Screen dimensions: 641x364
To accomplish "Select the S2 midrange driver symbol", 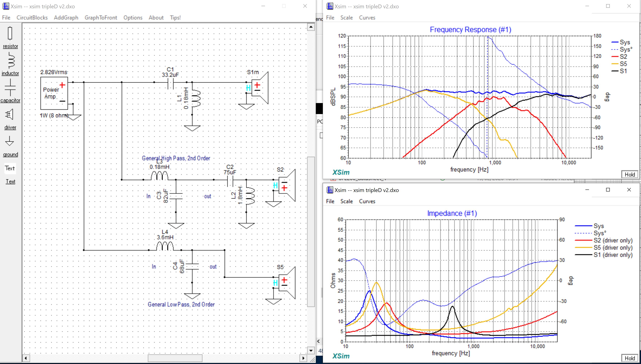I will click(x=287, y=185).
